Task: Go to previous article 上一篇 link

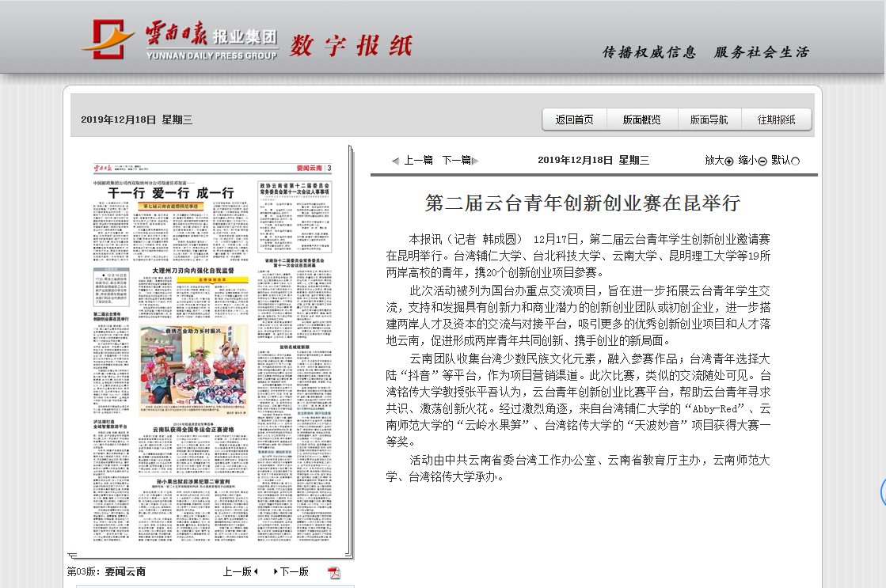Action: (418, 160)
